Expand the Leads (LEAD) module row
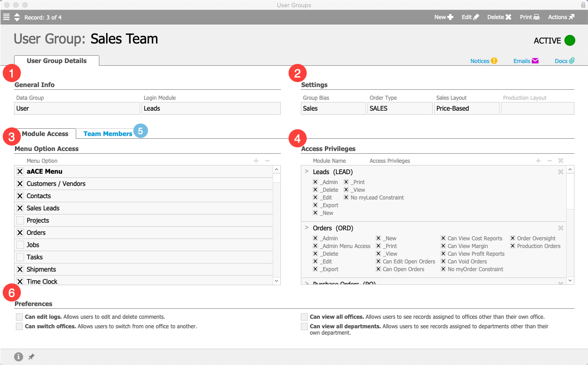 click(307, 171)
